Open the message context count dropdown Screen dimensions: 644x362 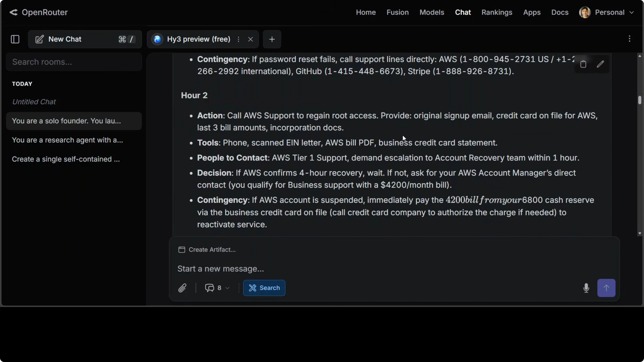(217, 288)
